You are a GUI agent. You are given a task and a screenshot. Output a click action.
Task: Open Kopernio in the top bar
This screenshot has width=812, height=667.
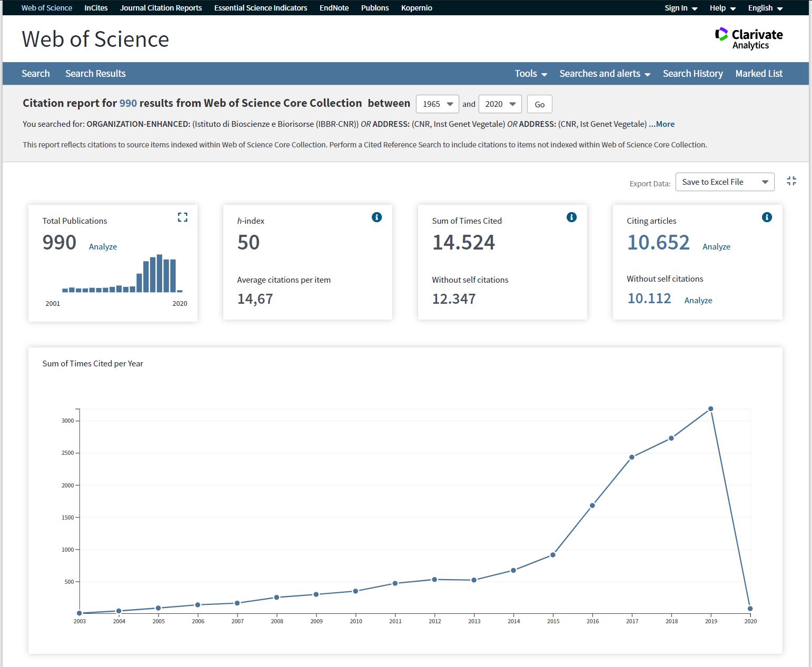pyautogui.click(x=417, y=8)
